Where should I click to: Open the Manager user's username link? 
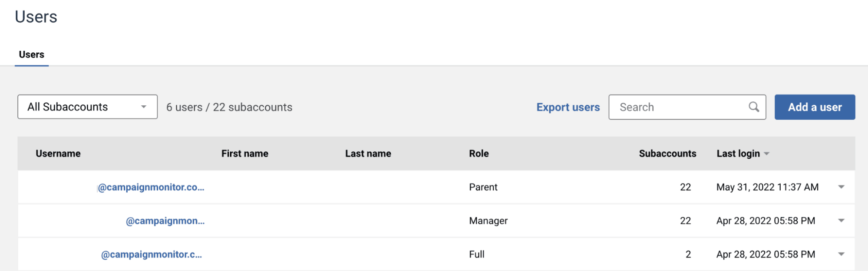pos(165,221)
